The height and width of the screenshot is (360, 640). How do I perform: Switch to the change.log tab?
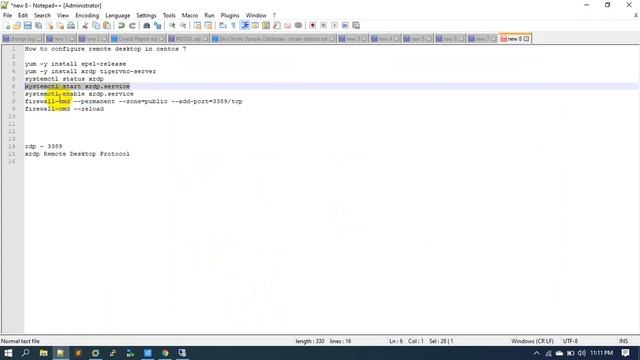pos(23,39)
